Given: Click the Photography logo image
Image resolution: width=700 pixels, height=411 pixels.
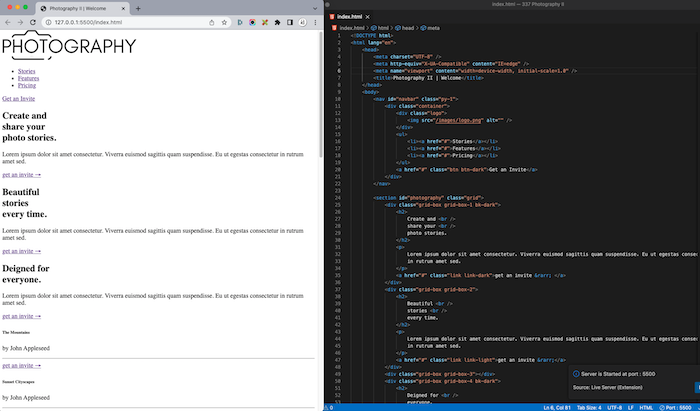Looking at the screenshot, I should 69,45.
